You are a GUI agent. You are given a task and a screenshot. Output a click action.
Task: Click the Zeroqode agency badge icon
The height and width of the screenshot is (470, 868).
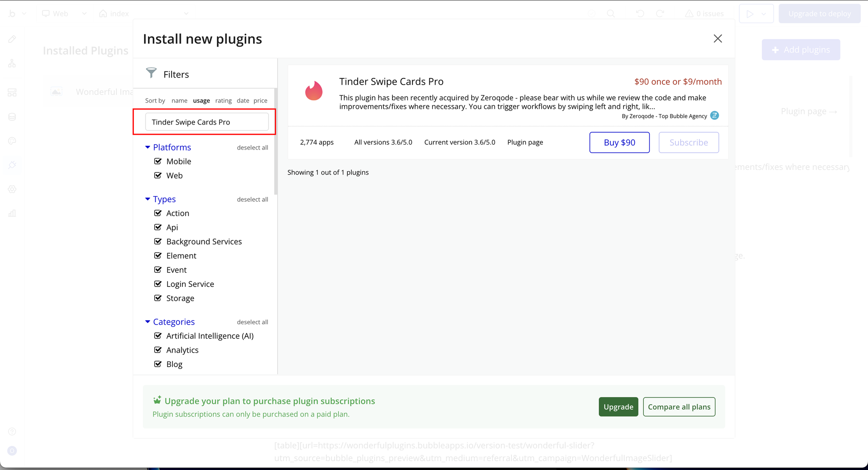[715, 116]
